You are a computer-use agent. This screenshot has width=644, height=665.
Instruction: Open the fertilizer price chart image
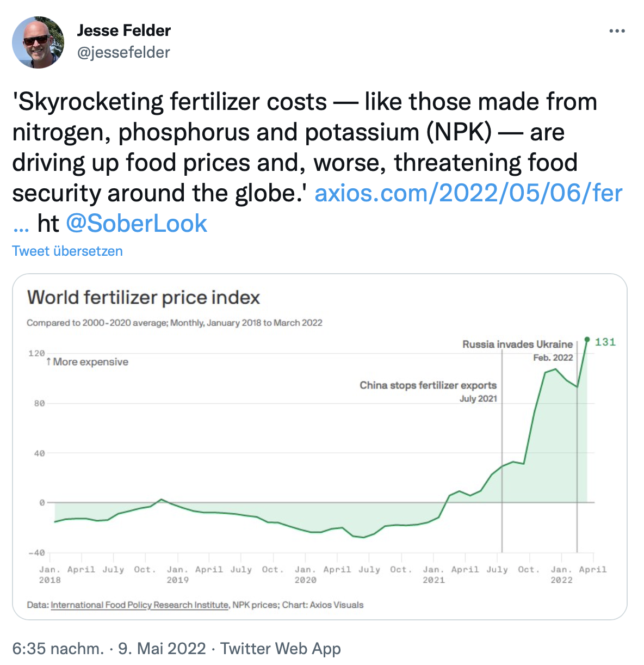[320, 447]
